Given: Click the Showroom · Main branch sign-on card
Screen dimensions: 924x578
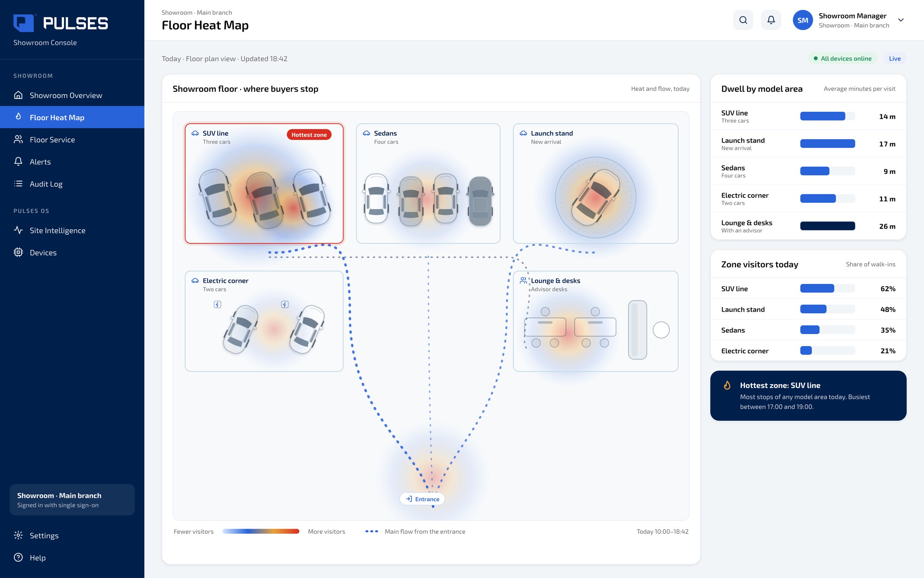Looking at the screenshot, I should [72, 500].
